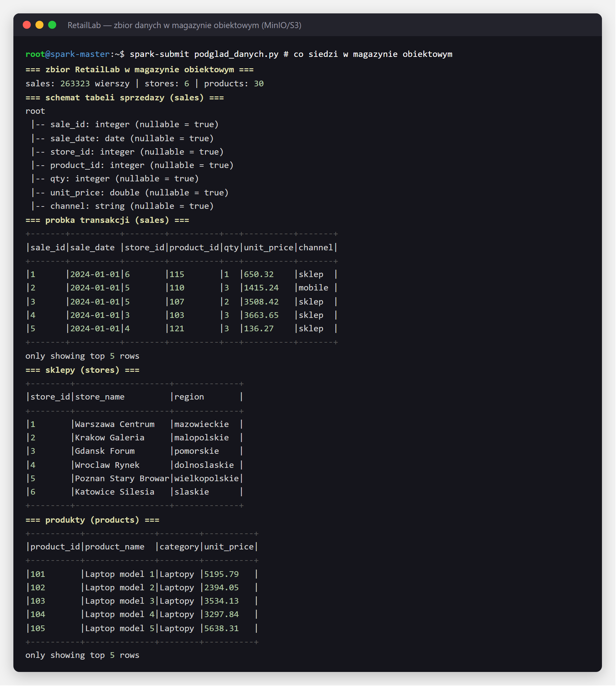Click the store name 'Krakow Galeria'
Image resolution: width=616 pixels, height=686 pixels.
tap(110, 438)
